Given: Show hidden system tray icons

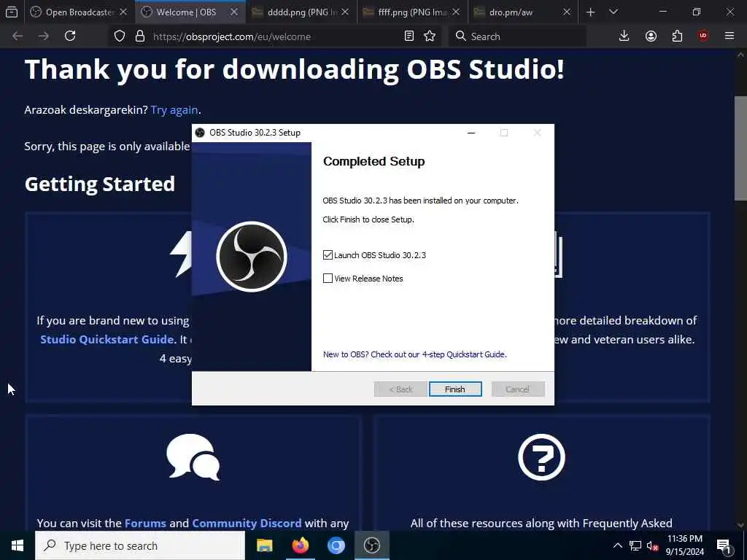Looking at the screenshot, I should coord(617,545).
